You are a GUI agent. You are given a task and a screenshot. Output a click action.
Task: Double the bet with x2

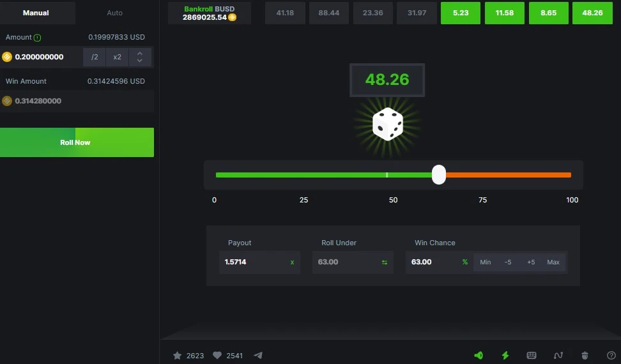(x=117, y=57)
